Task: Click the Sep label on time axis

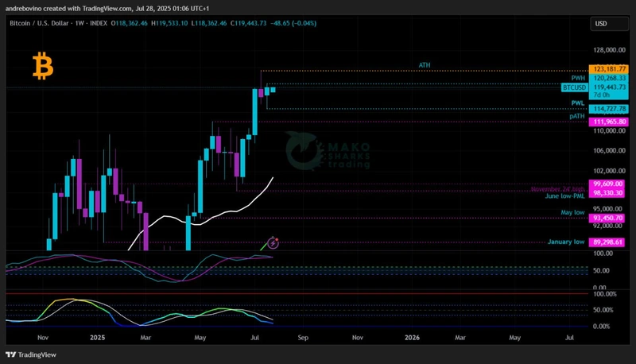Action: 302,337
